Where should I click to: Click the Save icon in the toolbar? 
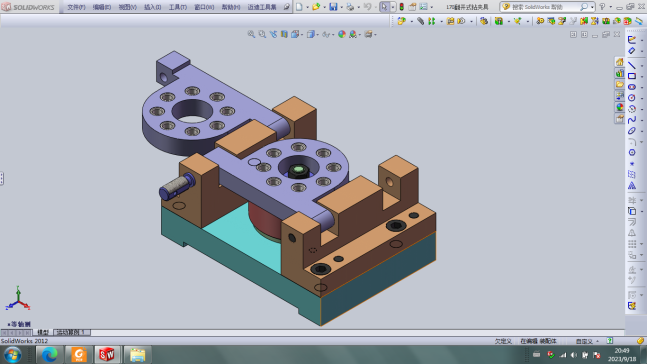(x=333, y=7)
